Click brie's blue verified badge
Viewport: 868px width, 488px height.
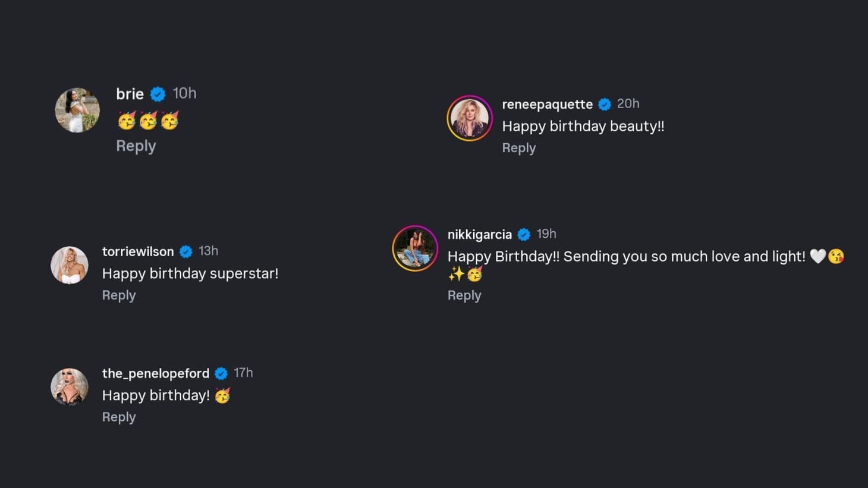click(157, 93)
